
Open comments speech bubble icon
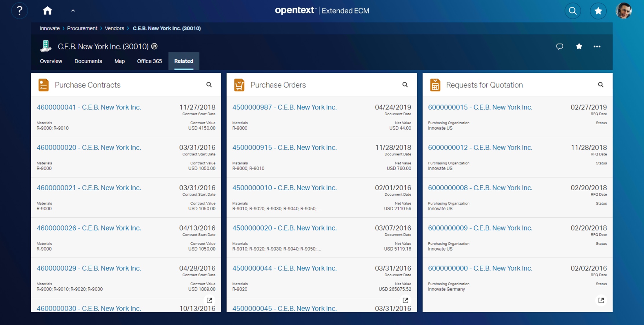[560, 46]
